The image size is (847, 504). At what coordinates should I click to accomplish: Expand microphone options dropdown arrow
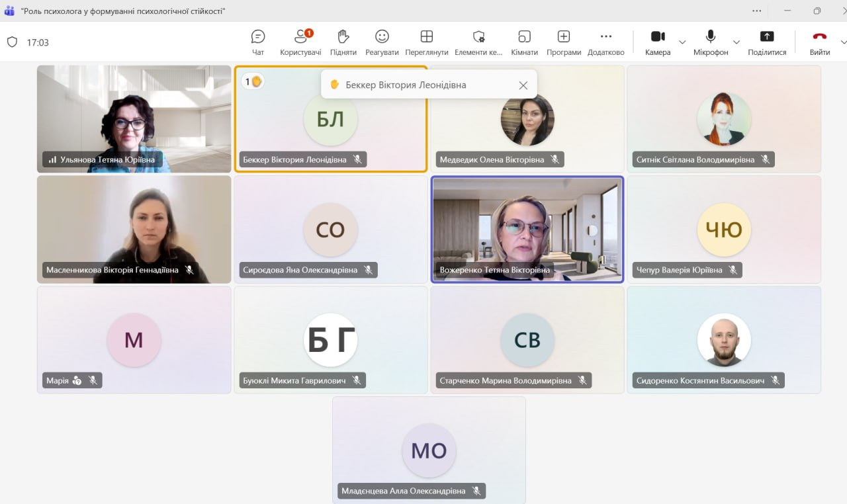point(736,42)
